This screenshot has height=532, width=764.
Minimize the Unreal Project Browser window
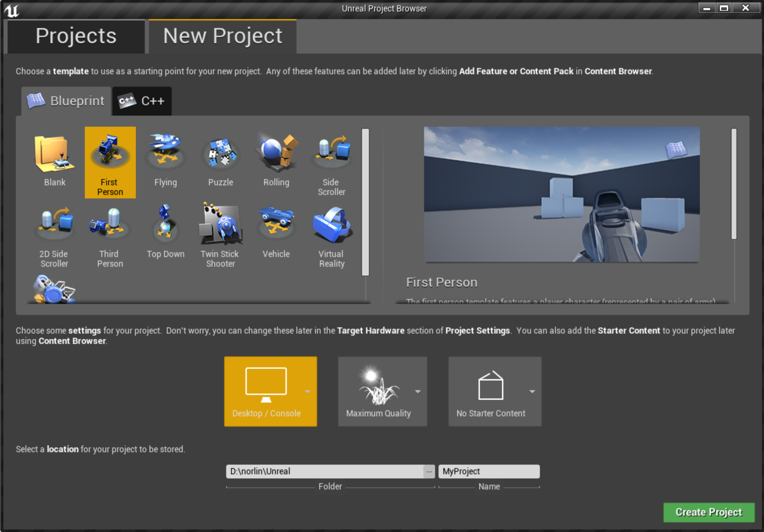707,8
